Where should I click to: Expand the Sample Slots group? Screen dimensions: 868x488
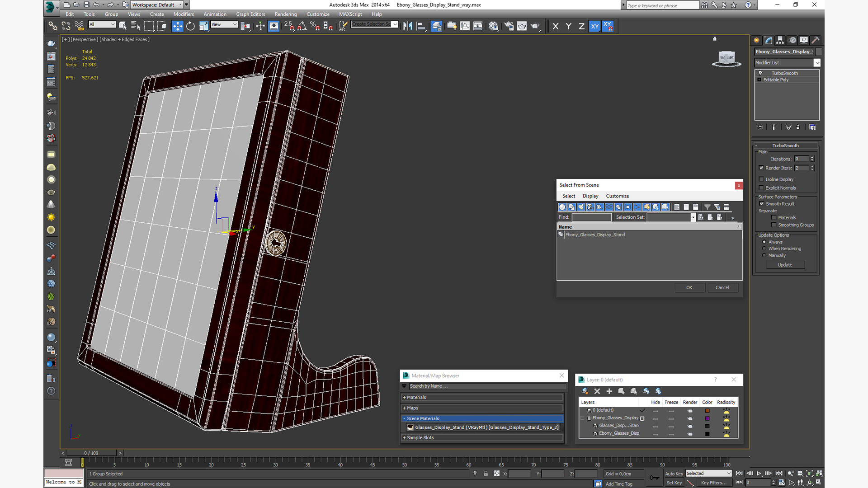point(483,438)
